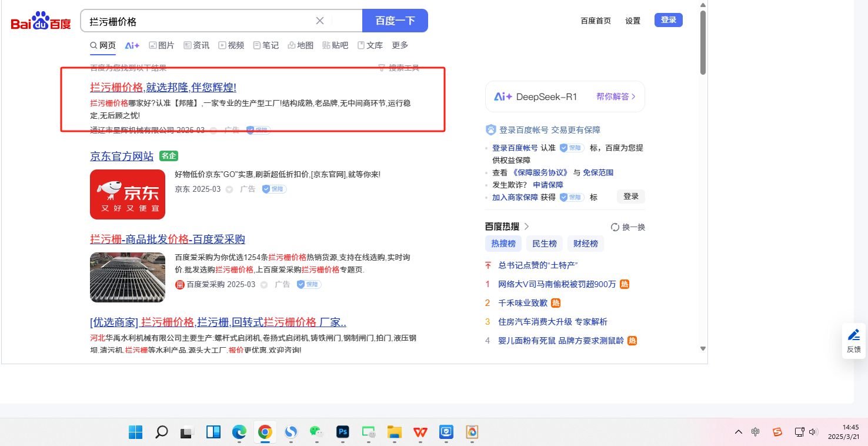Toggle the 中 input language indicator
The width and height of the screenshot is (868, 446).
[x=756, y=432]
